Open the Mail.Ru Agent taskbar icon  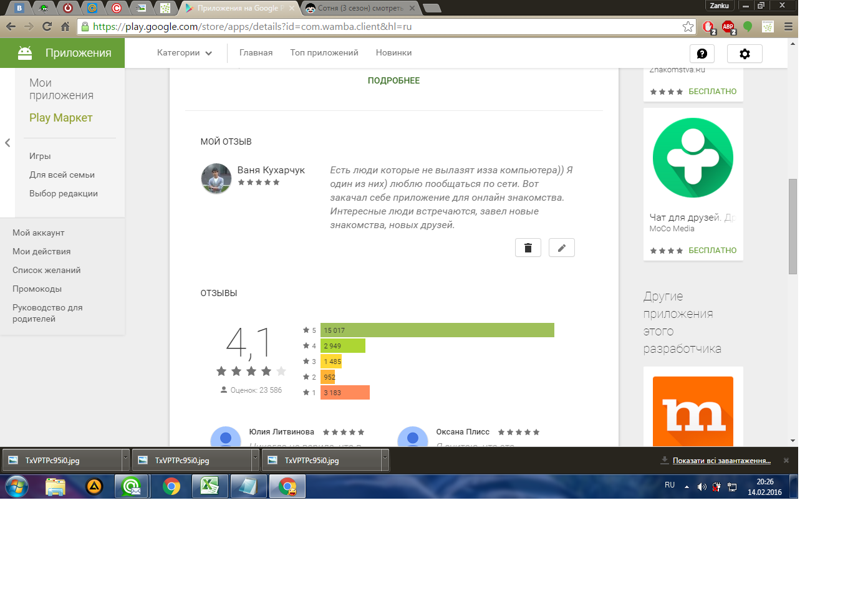(132, 486)
